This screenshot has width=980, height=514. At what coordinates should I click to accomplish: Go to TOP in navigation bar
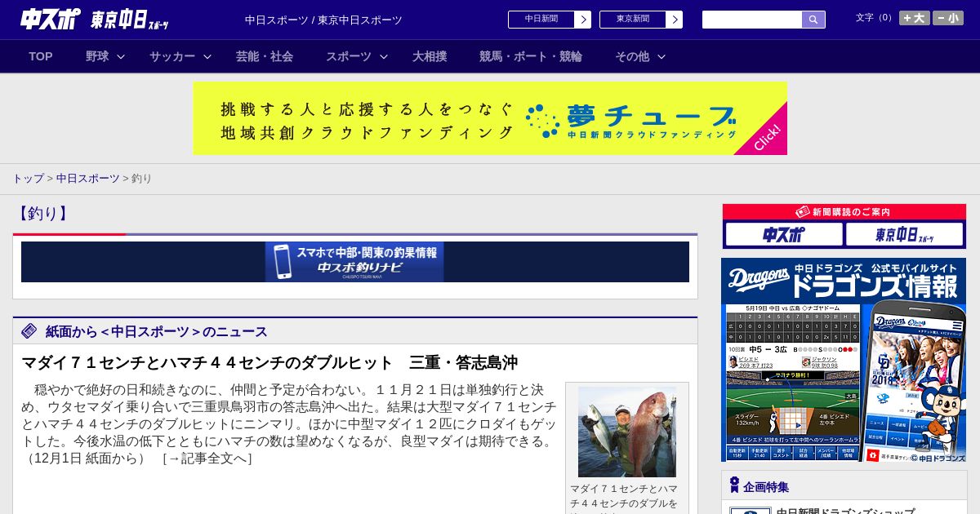click(41, 56)
